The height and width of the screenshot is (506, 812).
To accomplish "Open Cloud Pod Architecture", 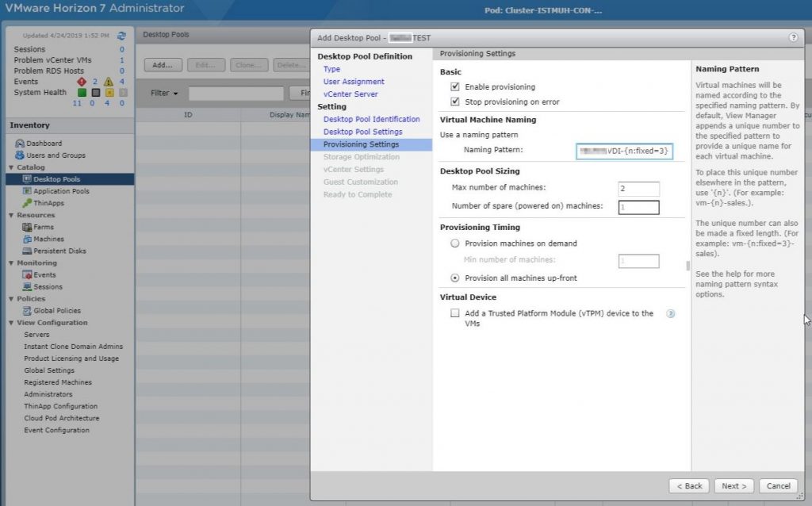I will coord(62,418).
